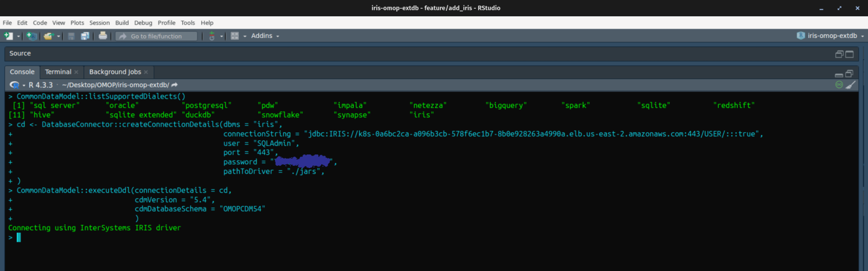Open the Edit menu

click(22, 23)
